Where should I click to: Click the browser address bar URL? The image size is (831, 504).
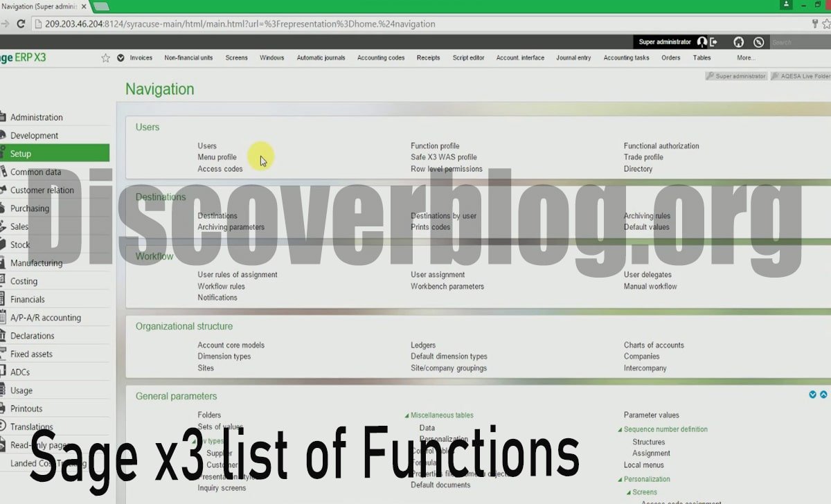click(240, 24)
